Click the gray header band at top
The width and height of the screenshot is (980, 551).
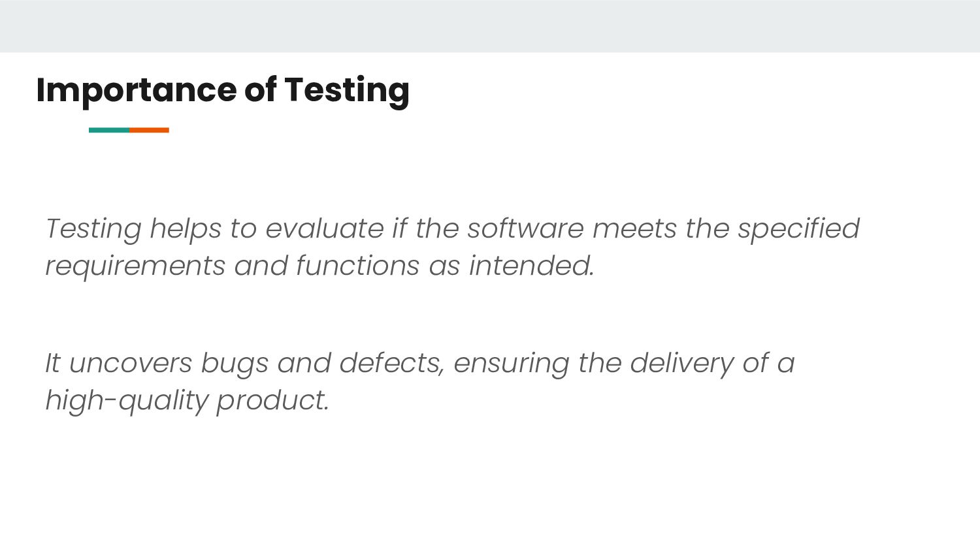(x=490, y=26)
